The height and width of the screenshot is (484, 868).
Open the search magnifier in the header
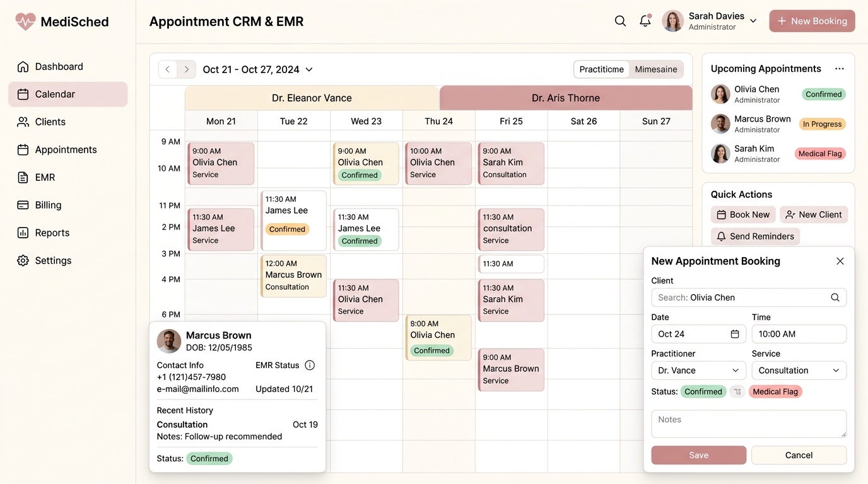(620, 21)
